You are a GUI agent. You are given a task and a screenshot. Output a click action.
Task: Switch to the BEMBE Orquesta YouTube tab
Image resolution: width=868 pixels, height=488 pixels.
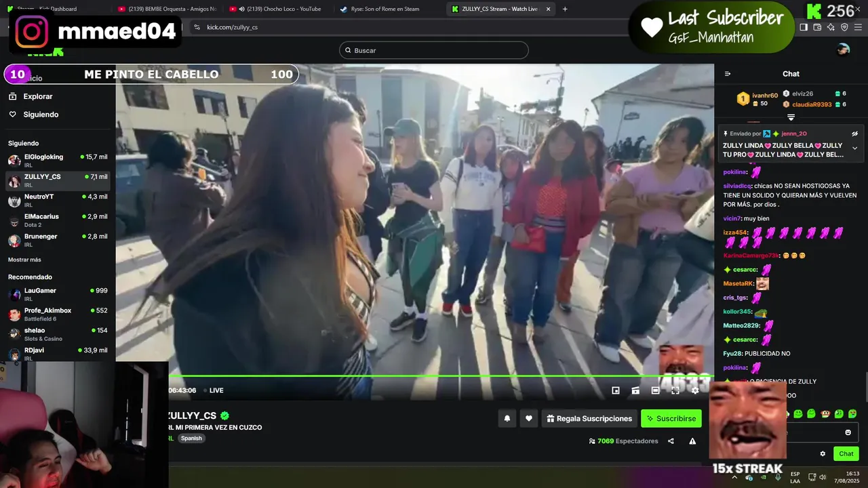point(167,9)
